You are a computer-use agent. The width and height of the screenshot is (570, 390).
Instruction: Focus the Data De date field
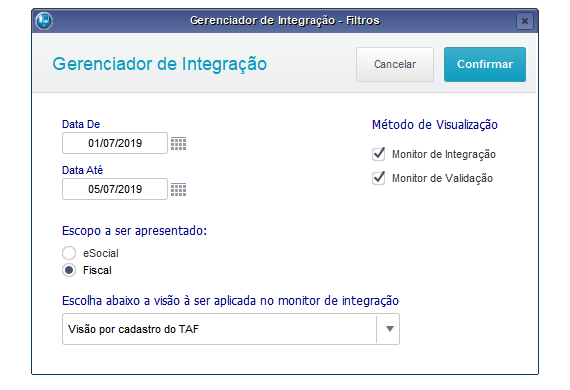115,143
